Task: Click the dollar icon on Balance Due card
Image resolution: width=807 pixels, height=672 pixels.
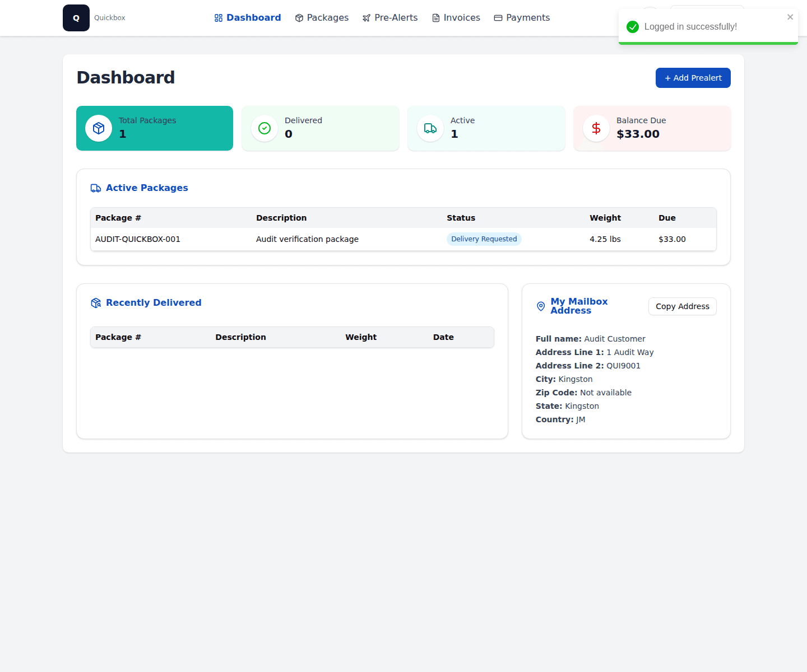Action: point(596,128)
